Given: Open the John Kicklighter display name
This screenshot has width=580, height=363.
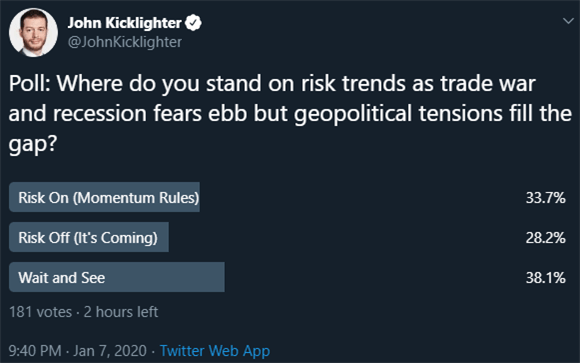Looking at the screenshot, I should click(125, 23).
